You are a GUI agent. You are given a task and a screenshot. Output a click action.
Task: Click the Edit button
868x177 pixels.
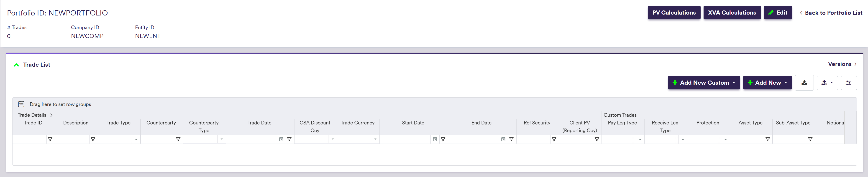777,13
